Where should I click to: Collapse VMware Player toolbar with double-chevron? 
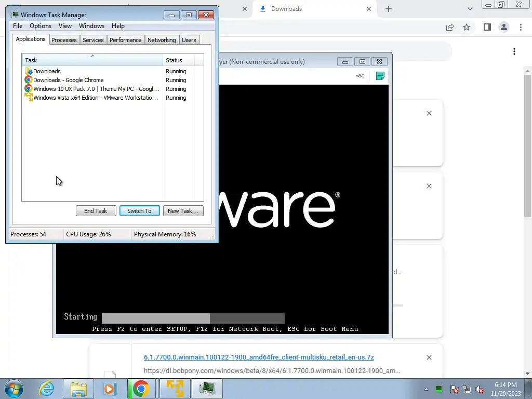(360, 76)
